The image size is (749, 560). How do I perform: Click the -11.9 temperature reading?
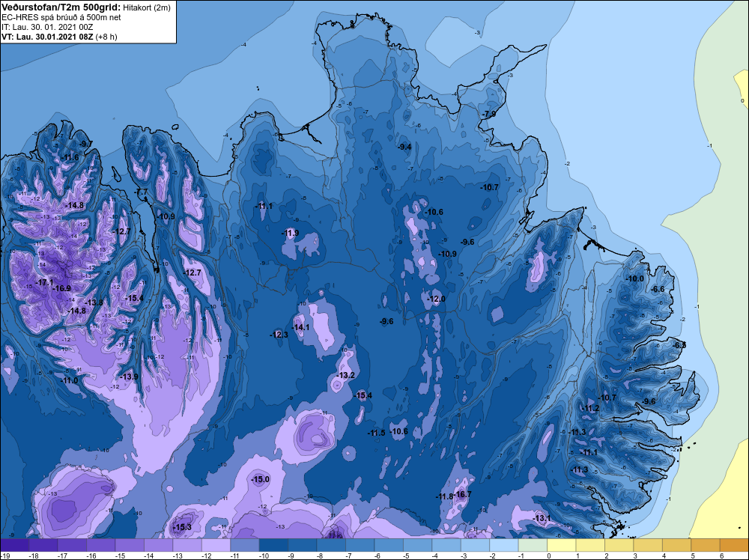pos(291,233)
